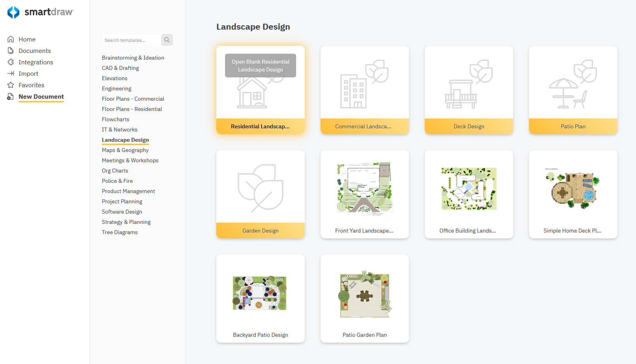Select the Flowcharts category

click(115, 119)
